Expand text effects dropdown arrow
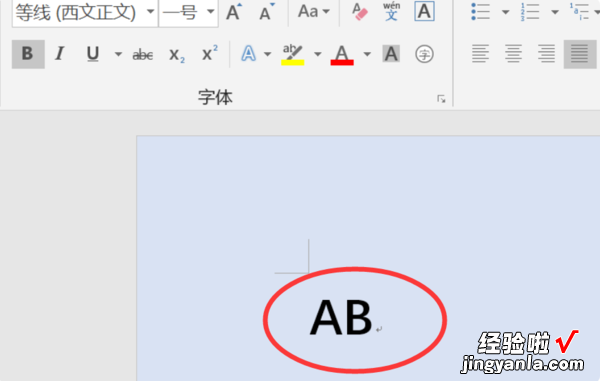This screenshot has width=600, height=381. (x=267, y=54)
